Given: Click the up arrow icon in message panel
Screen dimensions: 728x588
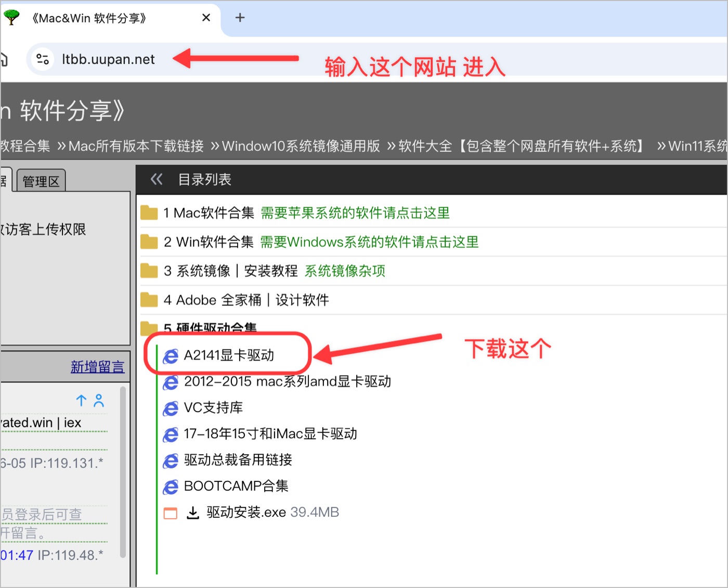Looking at the screenshot, I should [81, 400].
